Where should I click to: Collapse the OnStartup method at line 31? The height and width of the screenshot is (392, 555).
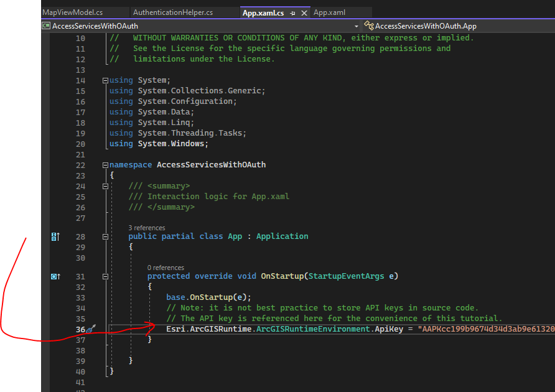click(105, 276)
